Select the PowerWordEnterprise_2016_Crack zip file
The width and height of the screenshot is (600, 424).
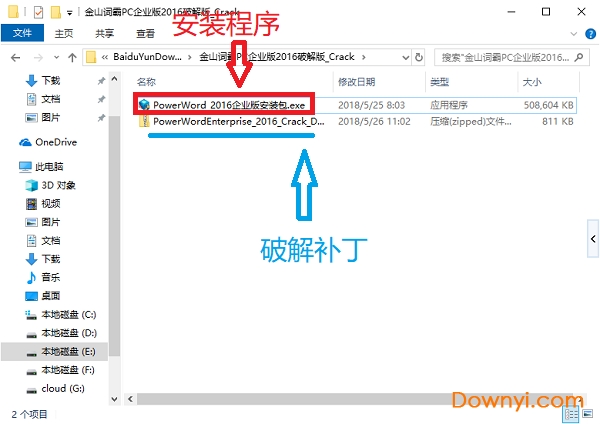tap(238, 121)
